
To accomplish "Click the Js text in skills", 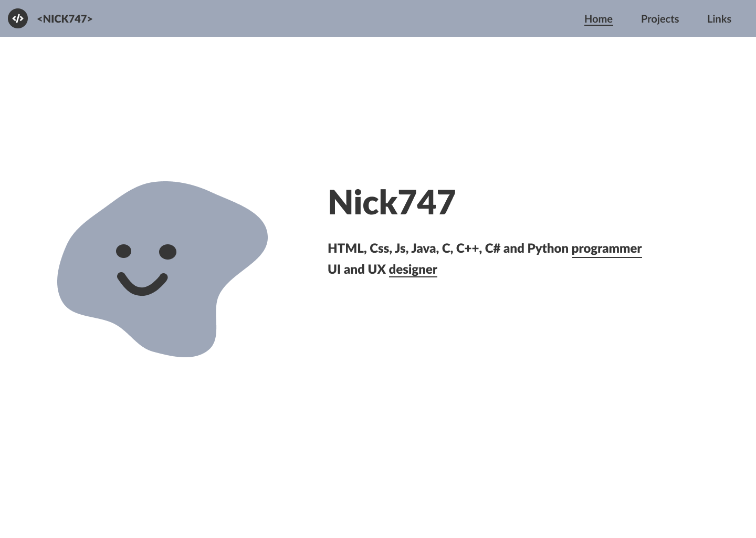I will point(401,249).
